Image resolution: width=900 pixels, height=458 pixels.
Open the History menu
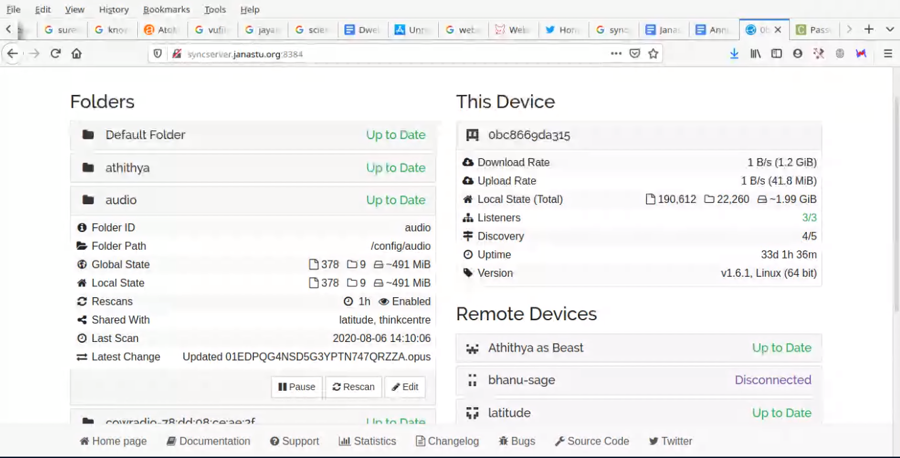pyautogui.click(x=113, y=9)
